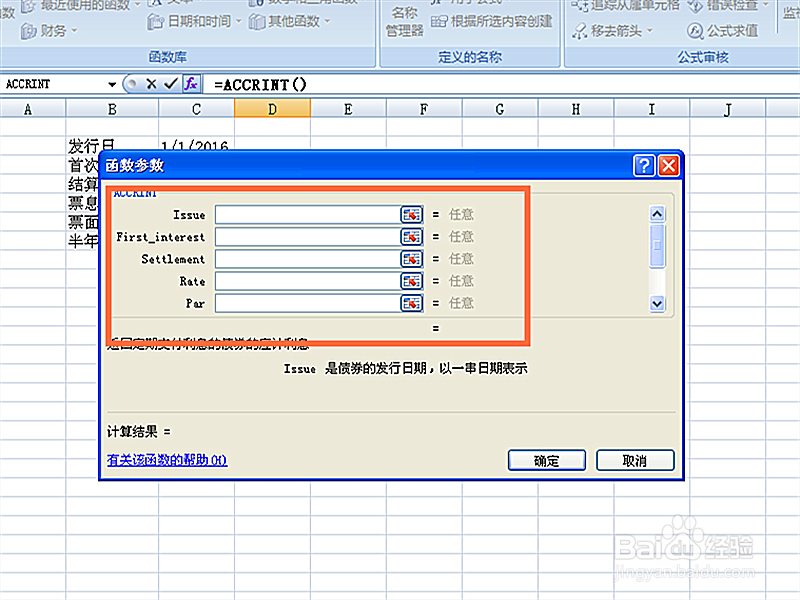Open the 日期和时间 functions dropdown
Viewport: 800px width, 600px height.
[x=194, y=21]
